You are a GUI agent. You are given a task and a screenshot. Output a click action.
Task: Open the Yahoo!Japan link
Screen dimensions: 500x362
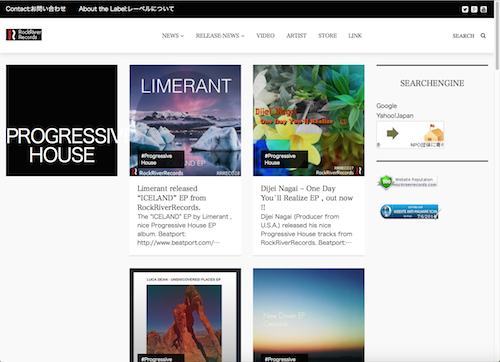[x=395, y=116]
